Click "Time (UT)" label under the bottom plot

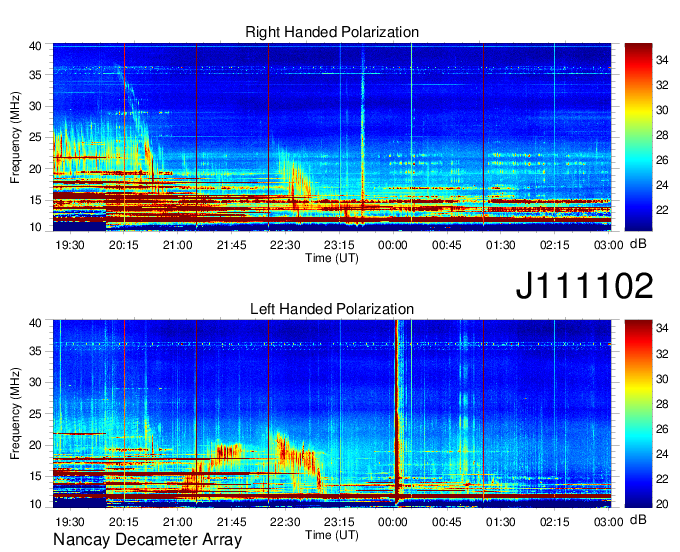332,535
